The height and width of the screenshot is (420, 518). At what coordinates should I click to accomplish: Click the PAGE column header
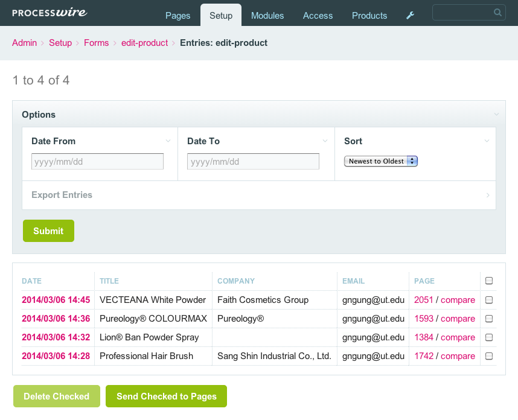coord(424,281)
